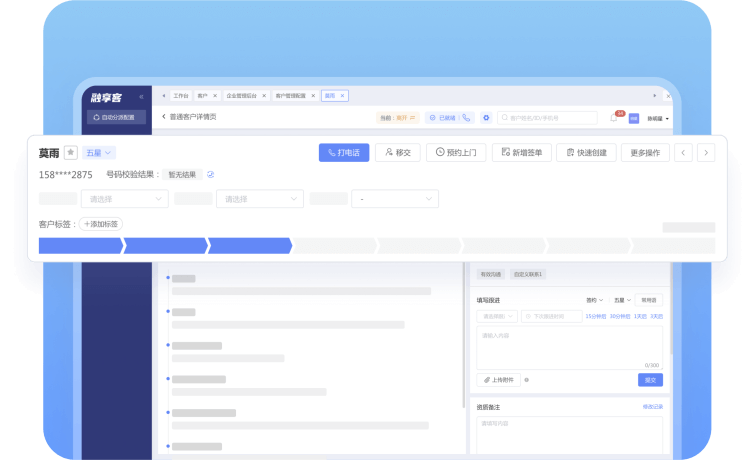
Task: Go to next customer with right arrow
Action: tap(706, 153)
